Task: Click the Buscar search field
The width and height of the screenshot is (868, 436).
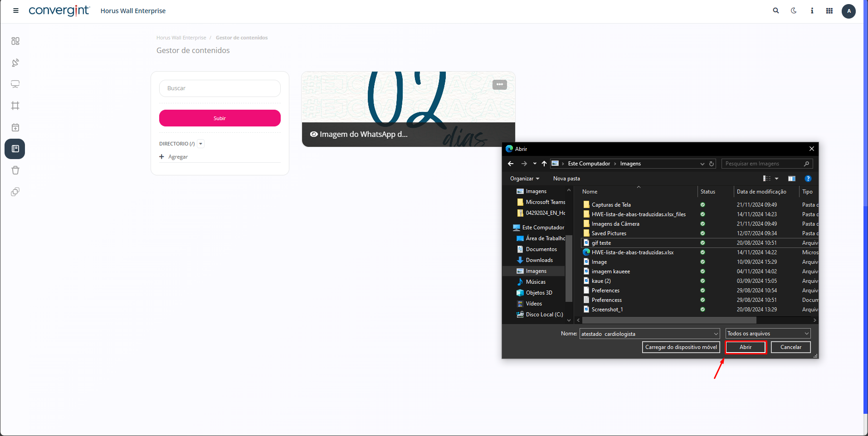Action: (220, 88)
